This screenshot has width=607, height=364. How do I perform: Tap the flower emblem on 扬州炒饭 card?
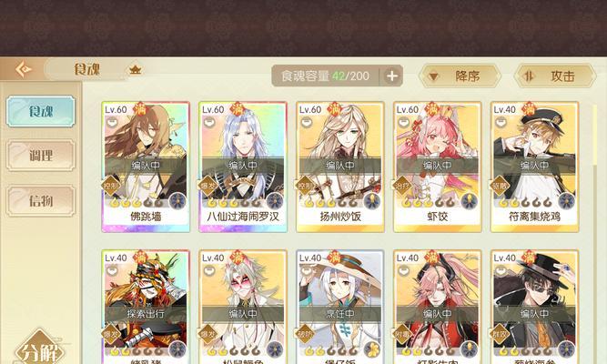[372, 201]
